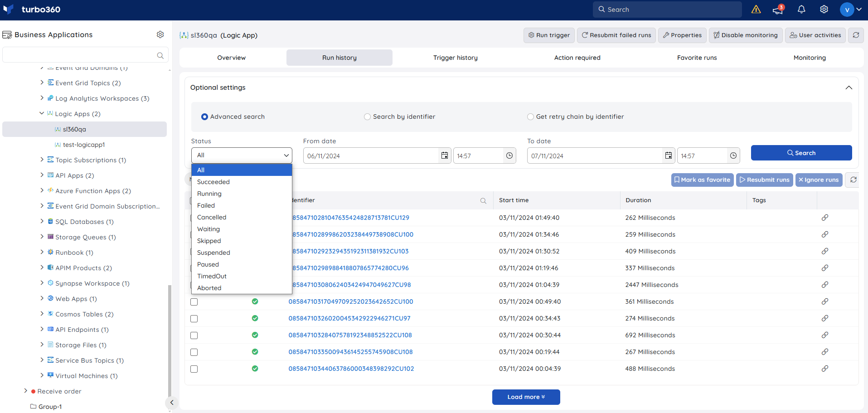Copy link for the 00:34:43 run
868x413 pixels.
pos(825,318)
